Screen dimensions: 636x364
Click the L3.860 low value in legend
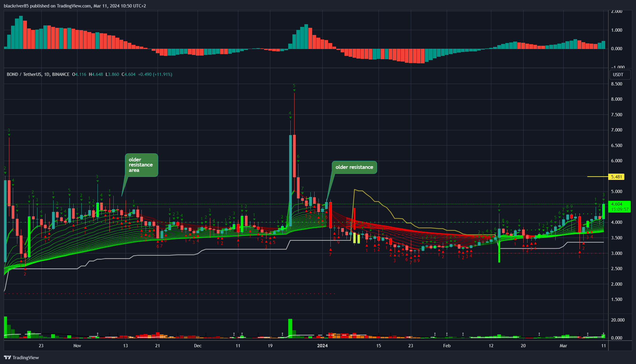[x=112, y=74]
